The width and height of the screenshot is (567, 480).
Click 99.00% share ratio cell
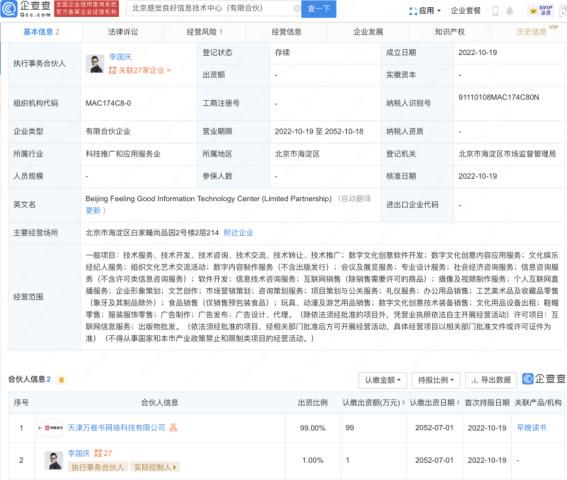312,428
